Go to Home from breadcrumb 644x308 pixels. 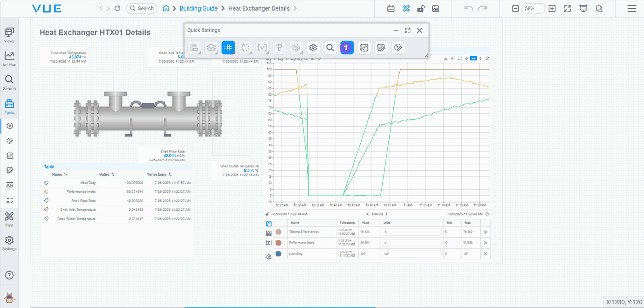coord(166,8)
